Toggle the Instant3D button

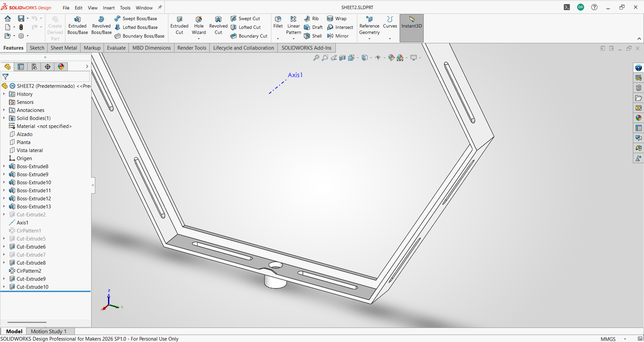412,28
